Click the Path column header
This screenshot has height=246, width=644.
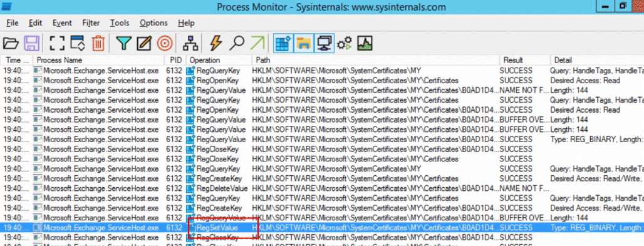pyautogui.click(x=376, y=60)
